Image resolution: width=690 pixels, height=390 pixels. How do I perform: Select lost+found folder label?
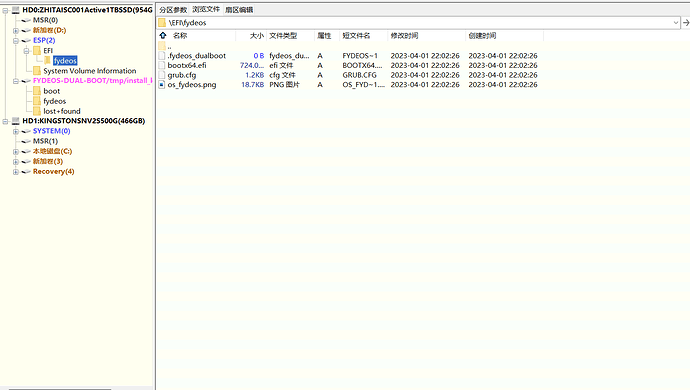tap(62, 111)
